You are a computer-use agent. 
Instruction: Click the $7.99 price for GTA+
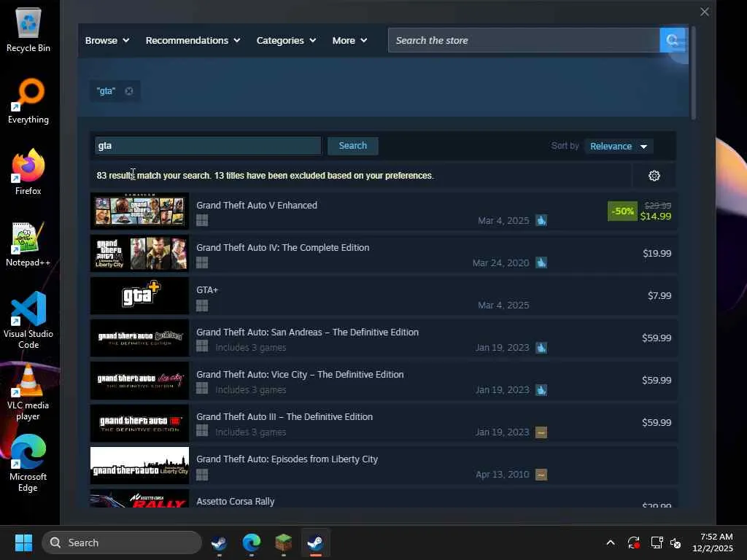659,296
